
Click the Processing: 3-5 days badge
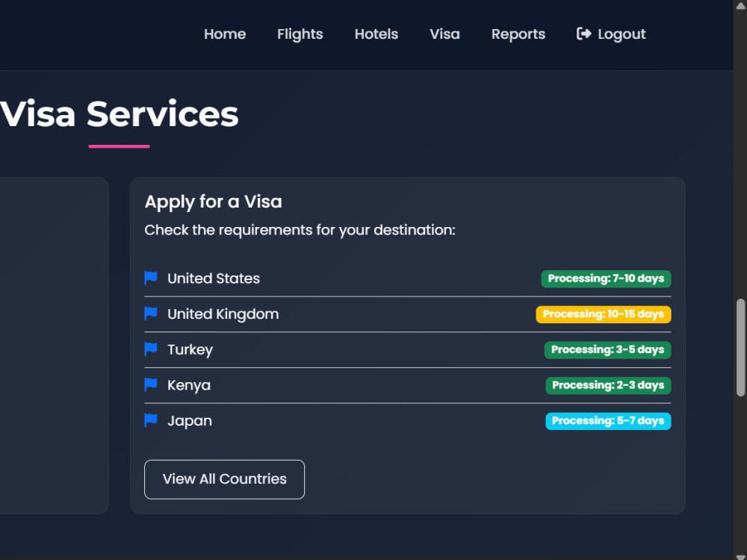607,350
